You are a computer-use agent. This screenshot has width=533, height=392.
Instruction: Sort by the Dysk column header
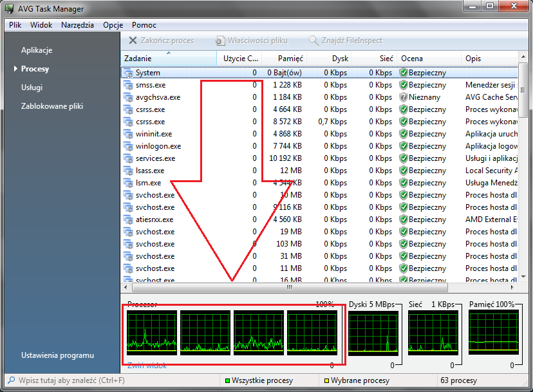330,58
